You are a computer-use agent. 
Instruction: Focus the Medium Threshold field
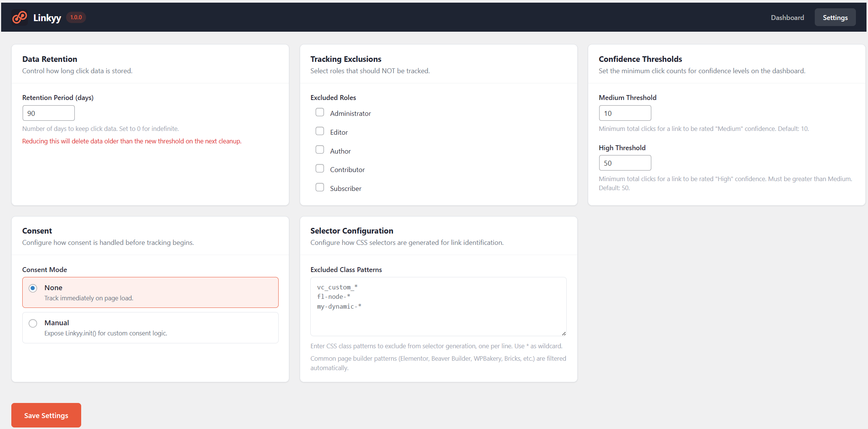(x=625, y=113)
